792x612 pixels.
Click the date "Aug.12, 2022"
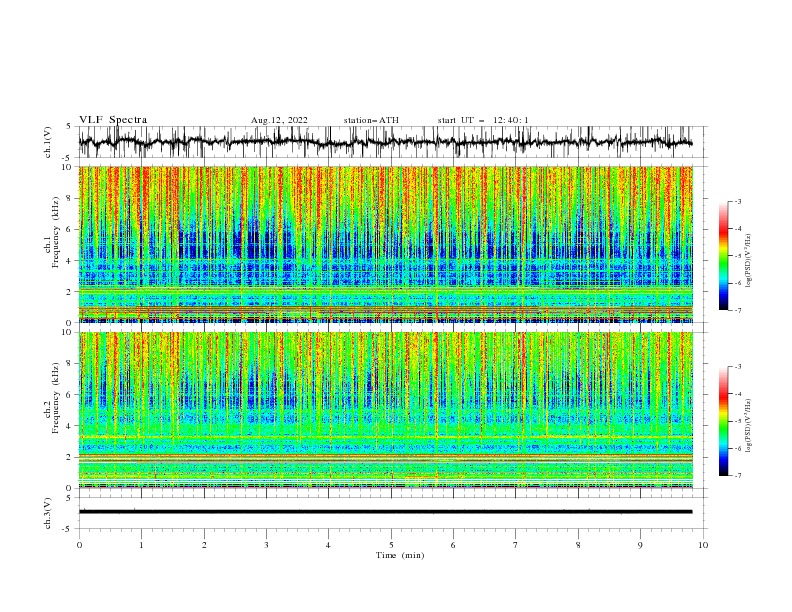coord(279,120)
